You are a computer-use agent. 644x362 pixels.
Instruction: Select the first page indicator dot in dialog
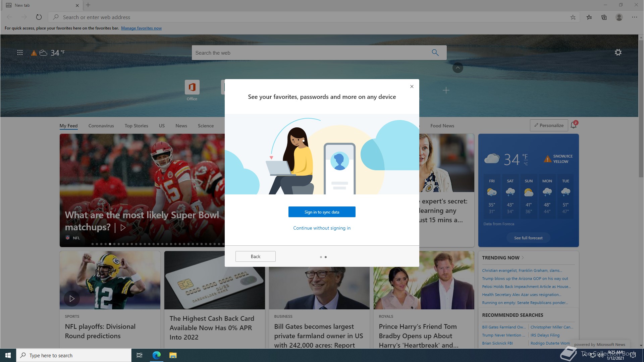coord(321,257)
